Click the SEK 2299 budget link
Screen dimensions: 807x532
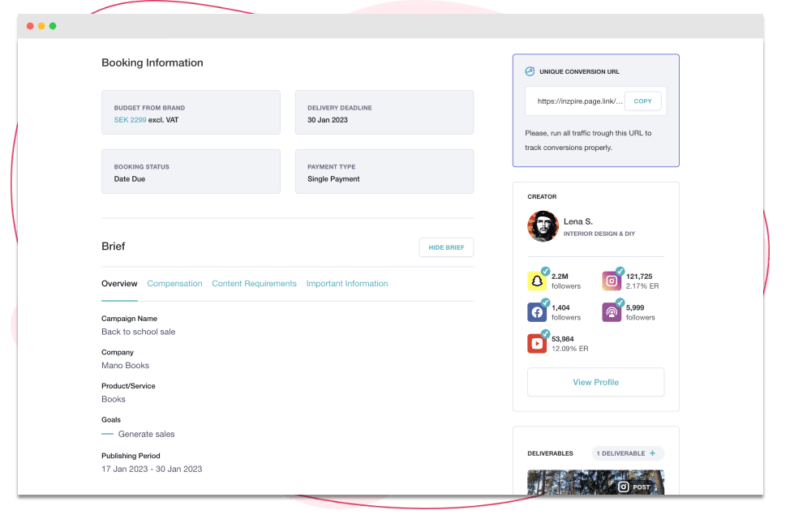click(131, 120)
